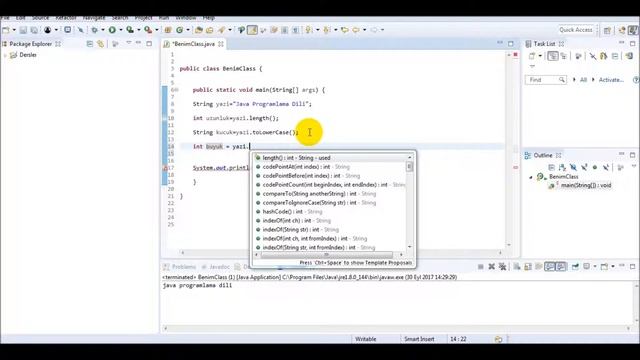The image size is (640, 360).
Task: Click Hide Fields icon in Outline toolbar
Action: pos(573,167)
